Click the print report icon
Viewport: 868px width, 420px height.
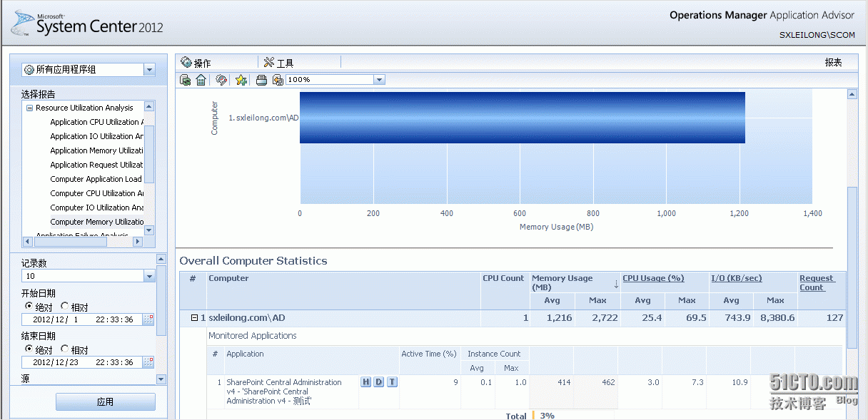click(x=262, y=80)
